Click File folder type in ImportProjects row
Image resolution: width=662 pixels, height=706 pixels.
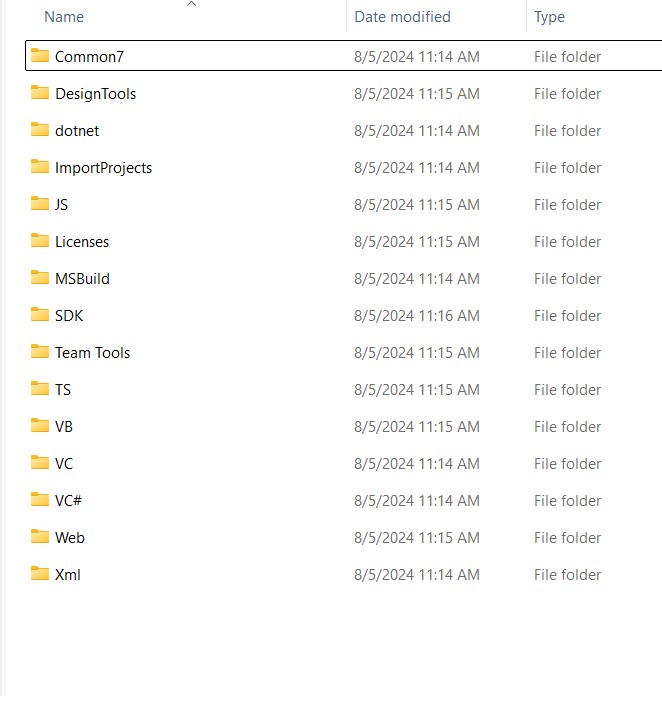(567, 167)
